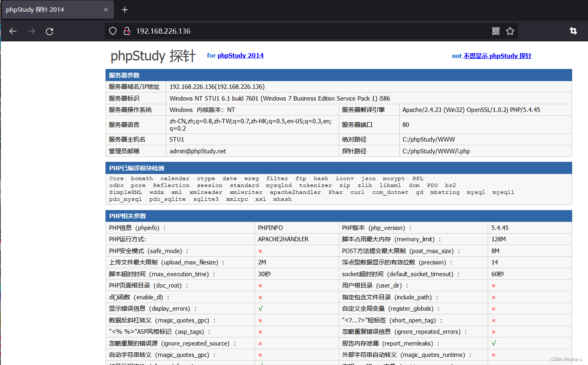The height and width of the screenshot is (365, 588).
Task: Click the red cross for register_globals
Action: [493, 309]
